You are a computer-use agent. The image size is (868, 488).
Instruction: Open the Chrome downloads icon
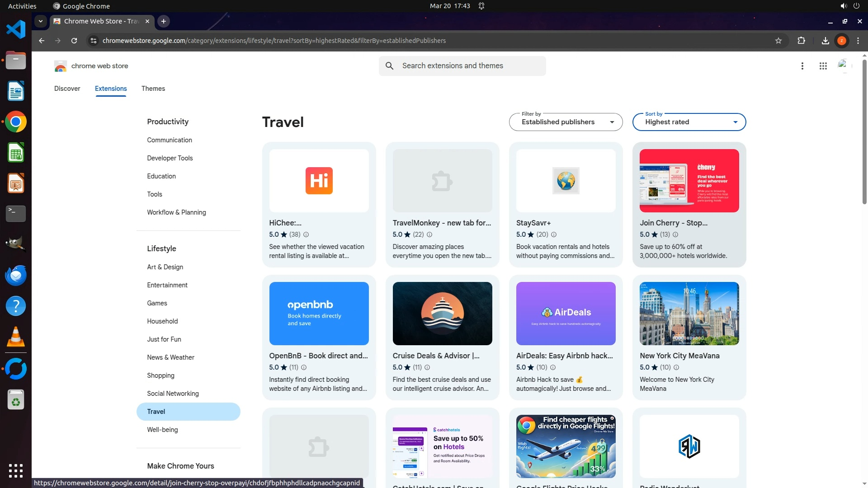pyautogui.click(x=825, y=41)
